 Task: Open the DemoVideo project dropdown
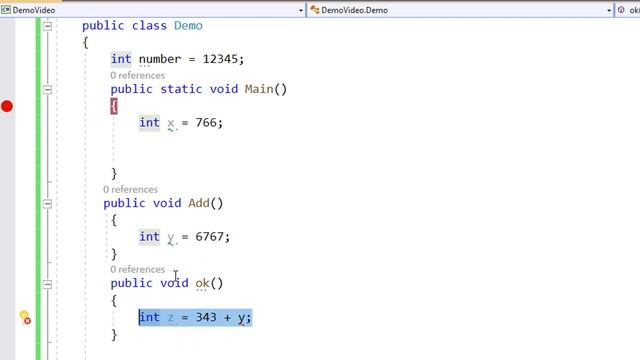click(x=301, y=10)
